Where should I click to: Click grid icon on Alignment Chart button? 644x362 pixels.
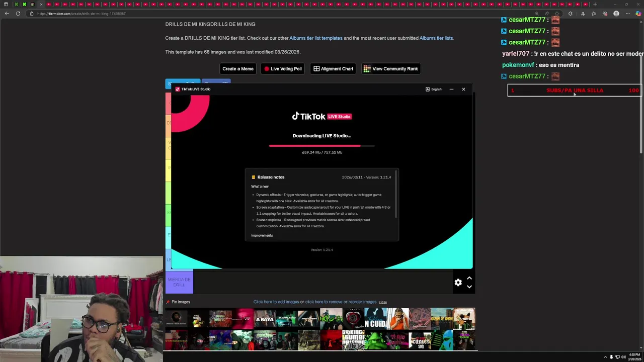tap(316, 69)
